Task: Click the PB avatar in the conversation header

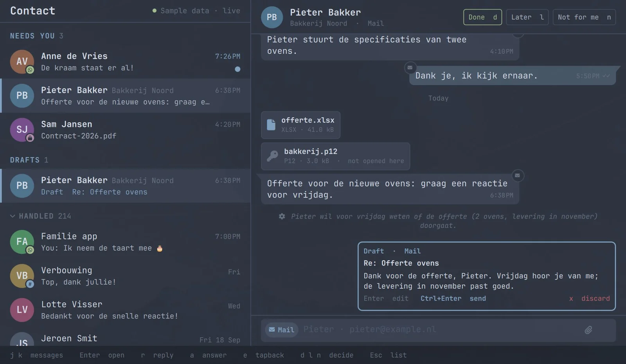Action: click(272, 17)
